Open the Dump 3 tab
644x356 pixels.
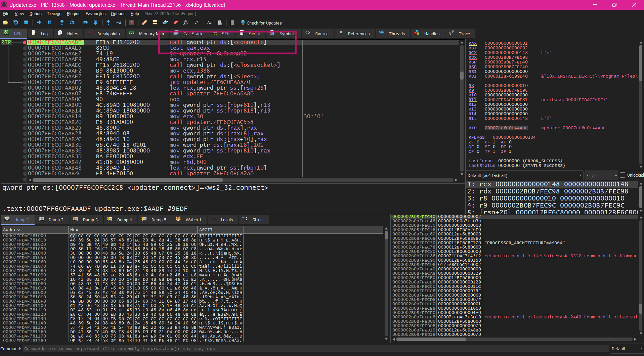[86, 220]
